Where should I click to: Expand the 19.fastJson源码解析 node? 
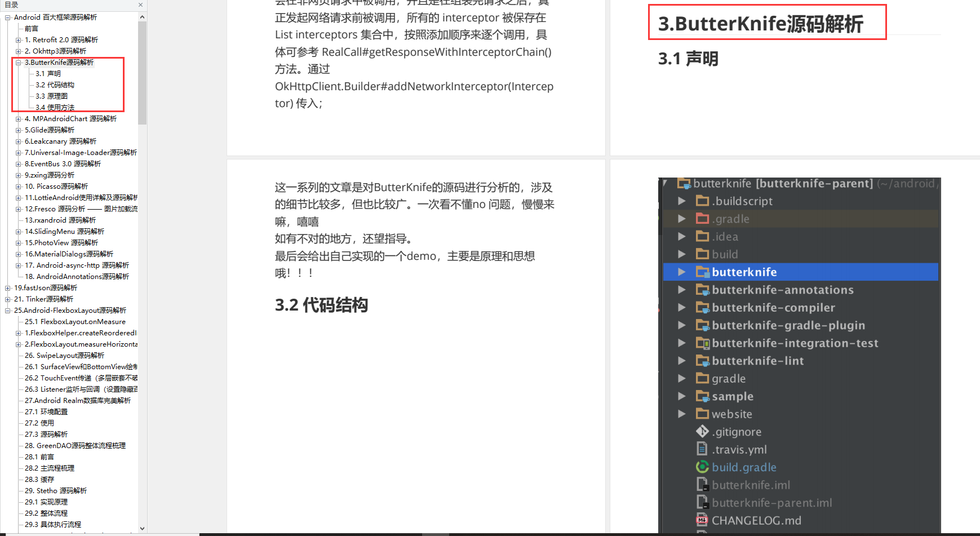click(8, 288)
